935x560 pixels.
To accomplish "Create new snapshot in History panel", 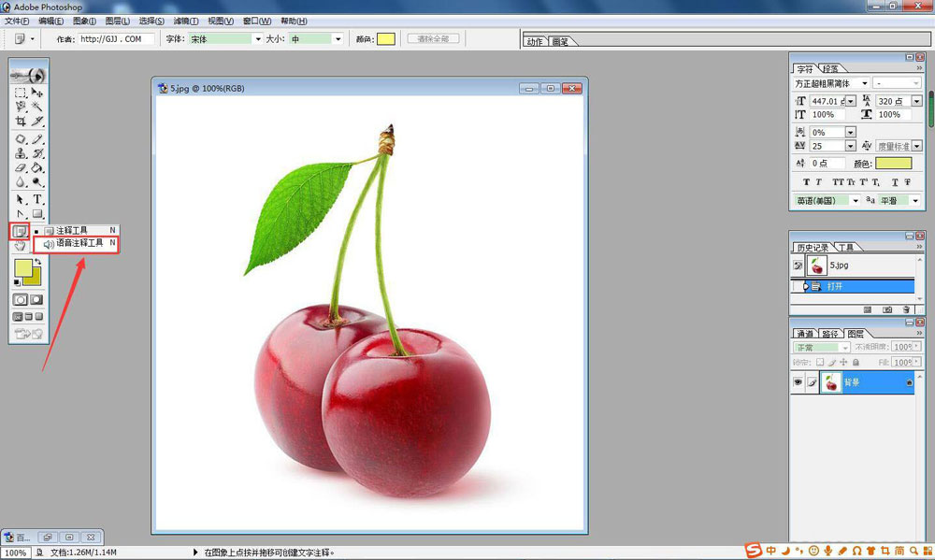I will coord(887,309).
